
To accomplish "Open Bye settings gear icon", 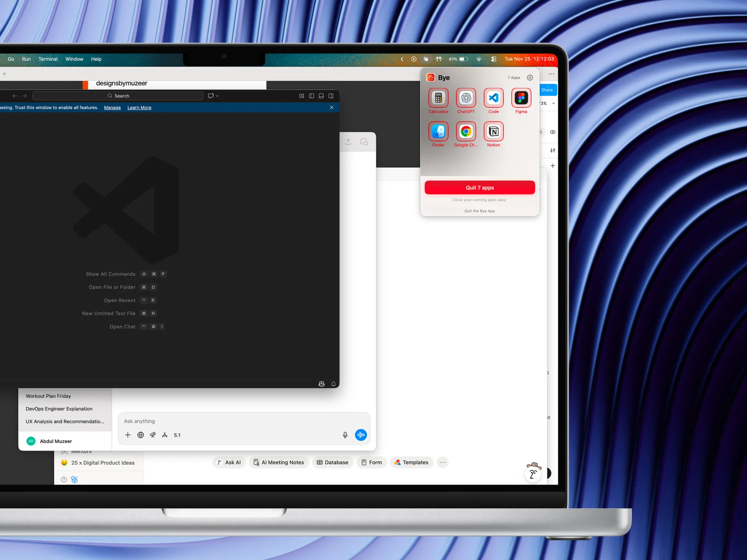I will point(530,78).
